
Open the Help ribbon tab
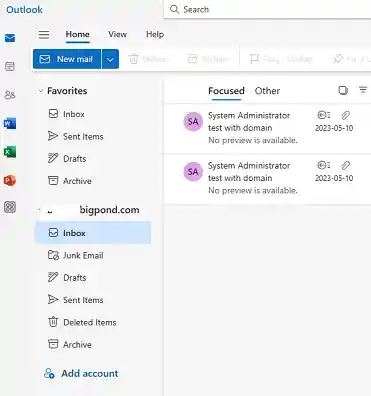(x=155, y=34)
